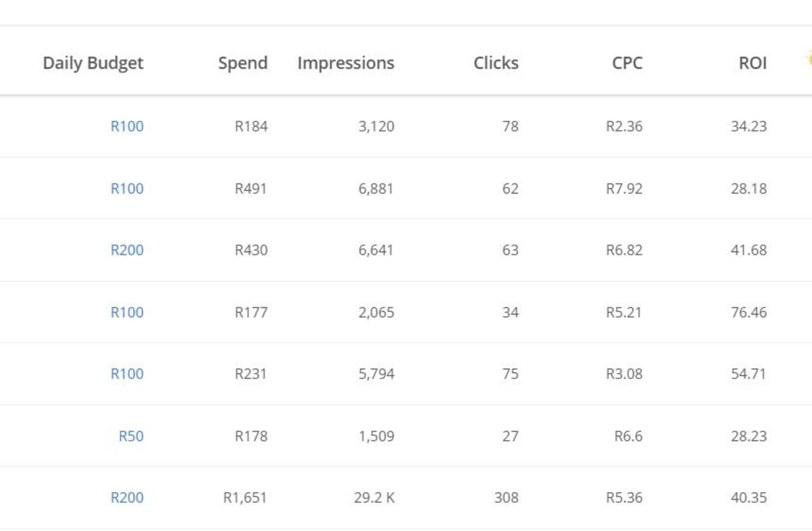The height and width of the screenshot is (531, 812).
Task: Click the R1,651 spend value
Action: (245, 498)
